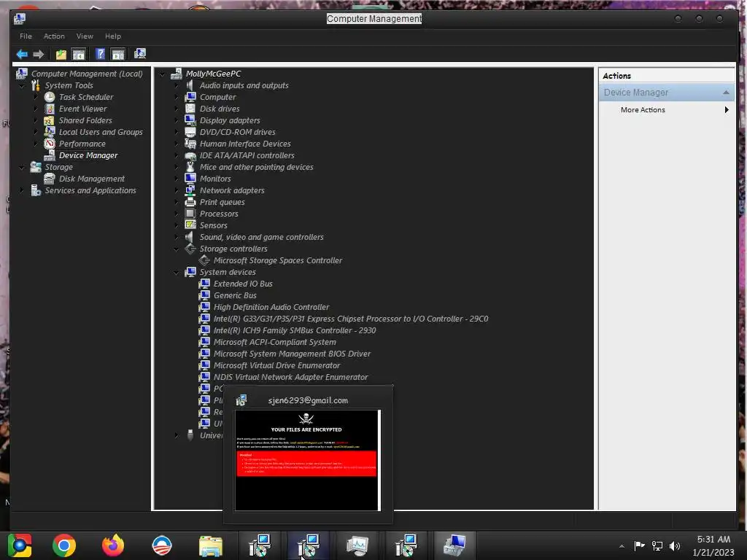Select Intel(R) ICH9 Family SMBus Controller
The width and height of the screenshot is (747, 560).
(295, 330)
